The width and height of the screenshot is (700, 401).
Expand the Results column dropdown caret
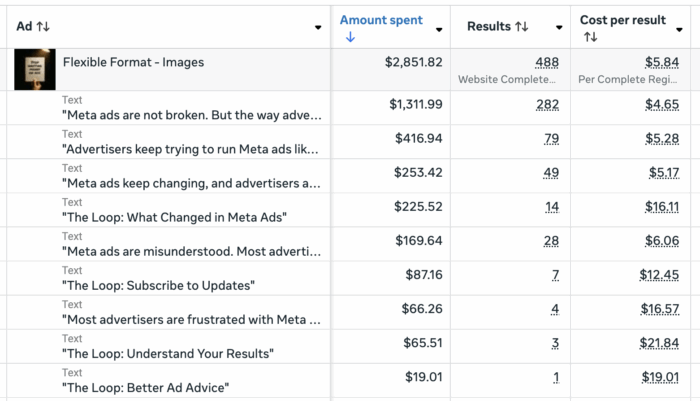click(x=559, y=27)
